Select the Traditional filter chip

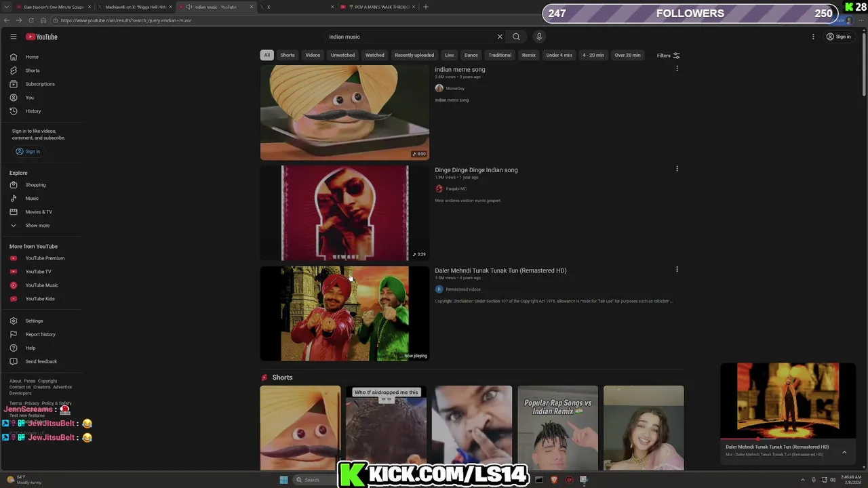500,56
